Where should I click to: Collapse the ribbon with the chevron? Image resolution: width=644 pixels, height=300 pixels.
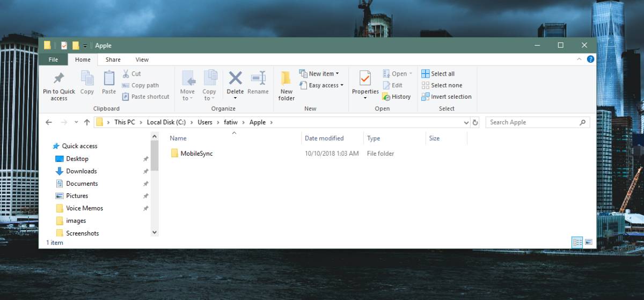(x=579, y=60)
